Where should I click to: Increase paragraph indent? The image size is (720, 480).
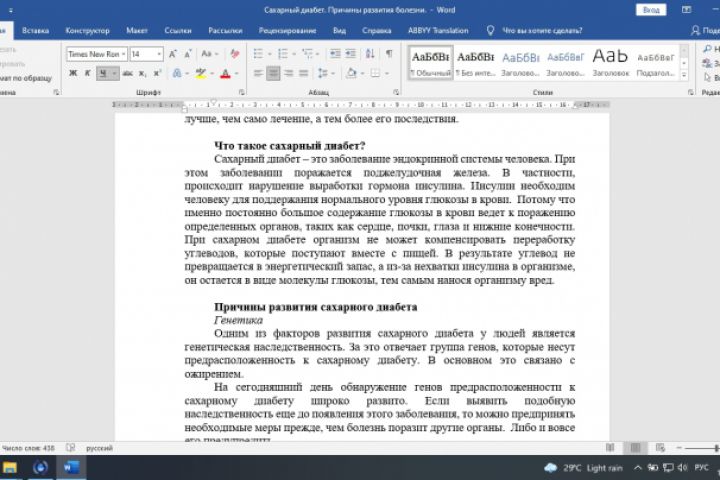[x=350, y=54]
